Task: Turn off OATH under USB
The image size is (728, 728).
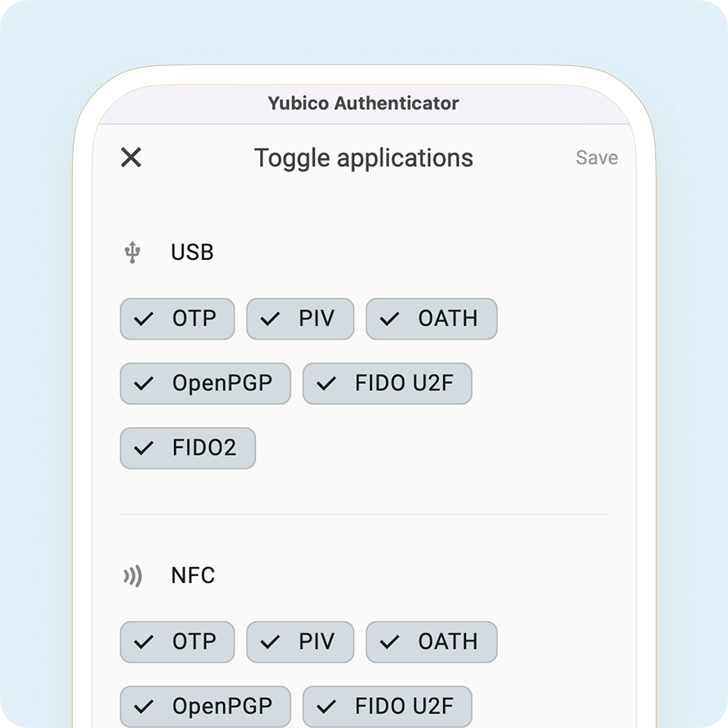Action: tap(431, 318)
